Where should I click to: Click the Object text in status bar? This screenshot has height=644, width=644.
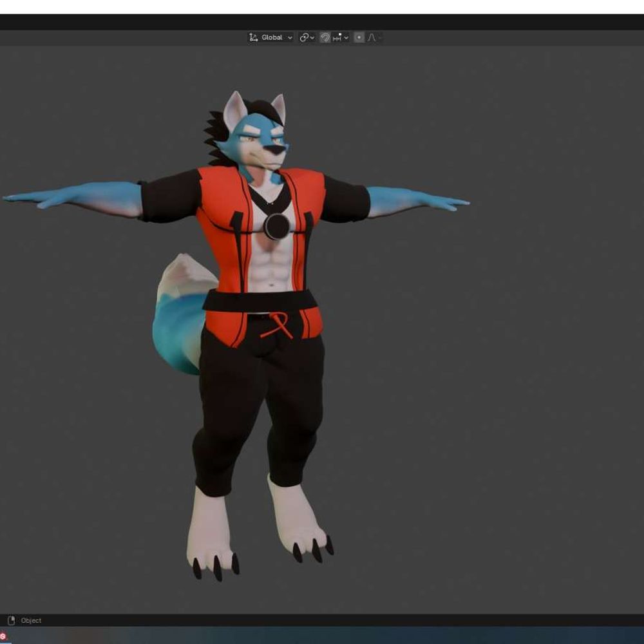coord(31,620)
